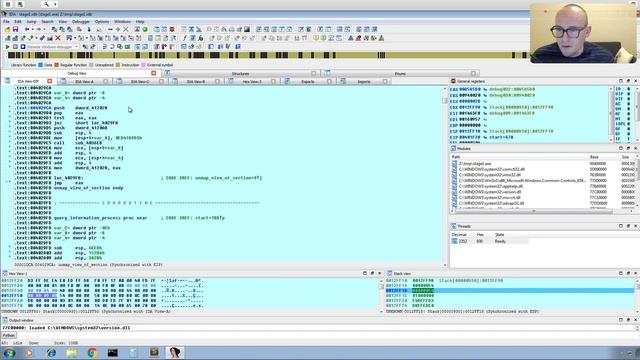Open the Options menu
The height and width of the screenshot is (360, 640).
point(102,22)
